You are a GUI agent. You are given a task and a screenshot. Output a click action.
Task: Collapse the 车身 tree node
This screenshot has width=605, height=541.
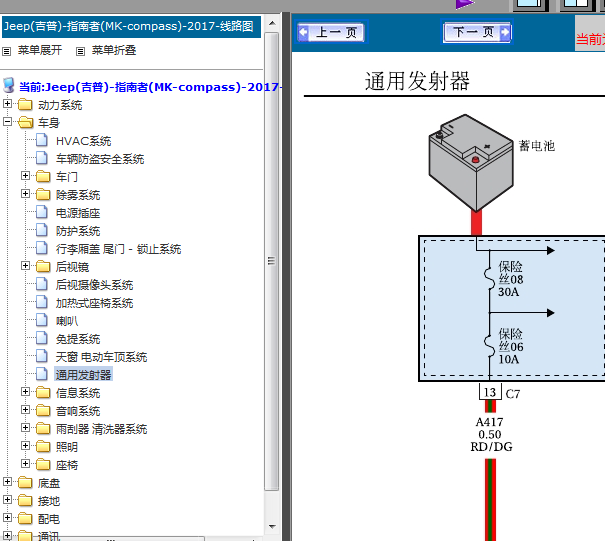(x=7, y=122)
